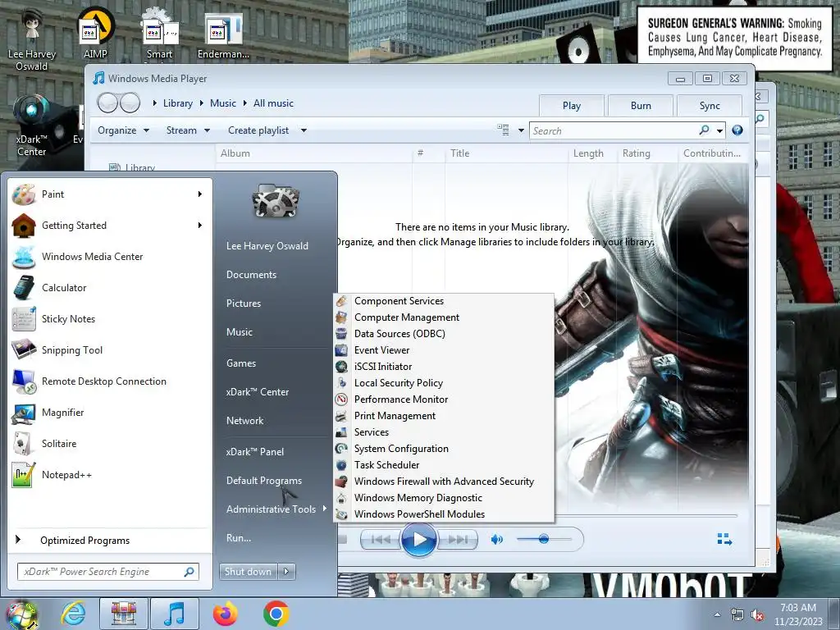Click the search magnifier in Media Player
840x630 pixels.
coord(704,130)
